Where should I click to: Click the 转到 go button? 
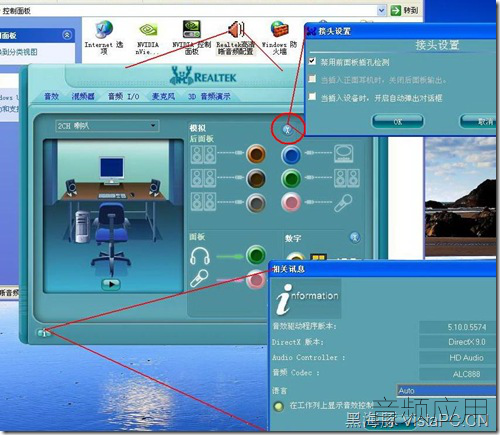(x=404, y=10)
